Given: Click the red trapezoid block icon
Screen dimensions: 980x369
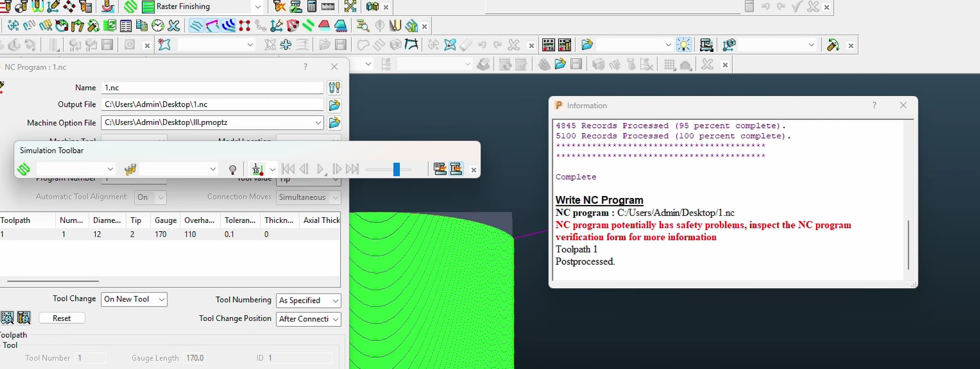Looking at the screenshot, I should (324, 26).
